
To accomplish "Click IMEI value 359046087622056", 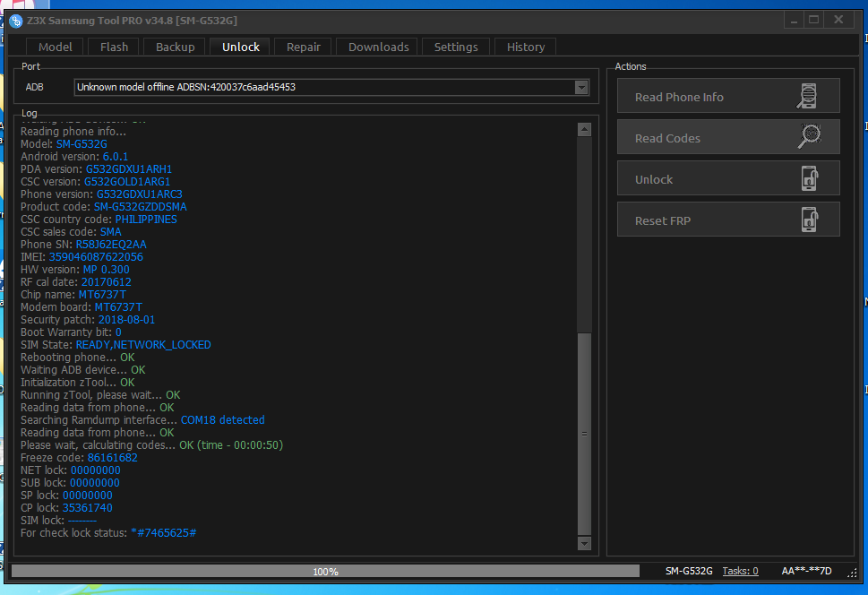I will coord(96,257).
